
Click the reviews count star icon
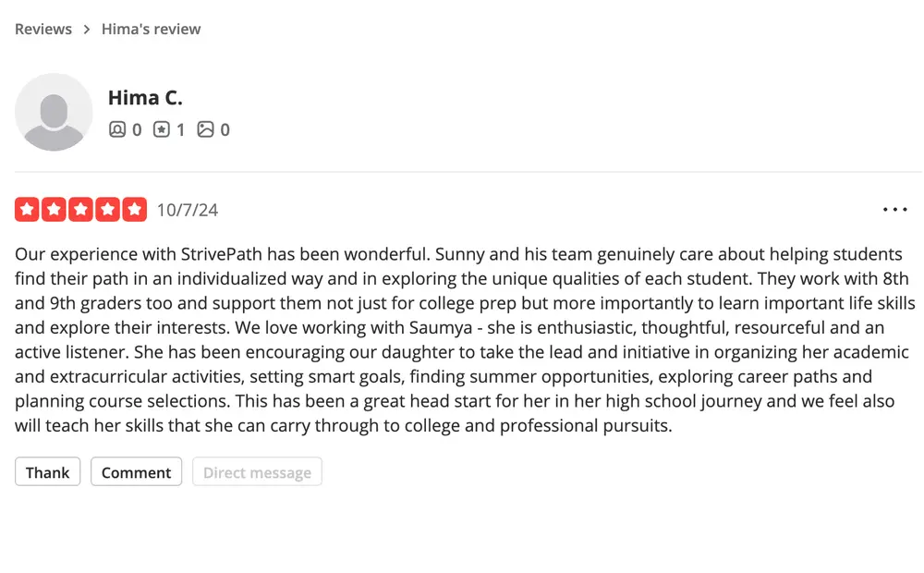click(x=162, y=129)
